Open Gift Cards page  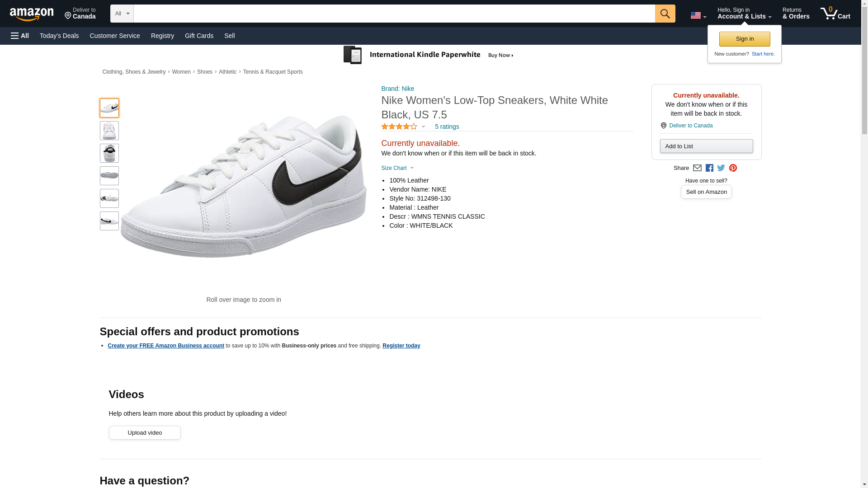[199, 36]
